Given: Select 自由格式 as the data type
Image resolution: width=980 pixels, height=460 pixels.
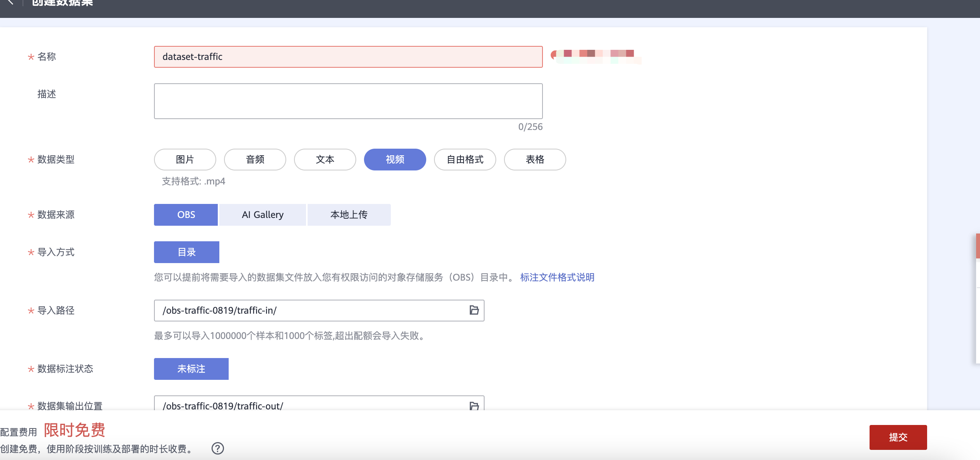Looking at the screenshot, I should [x=465, y=159].
